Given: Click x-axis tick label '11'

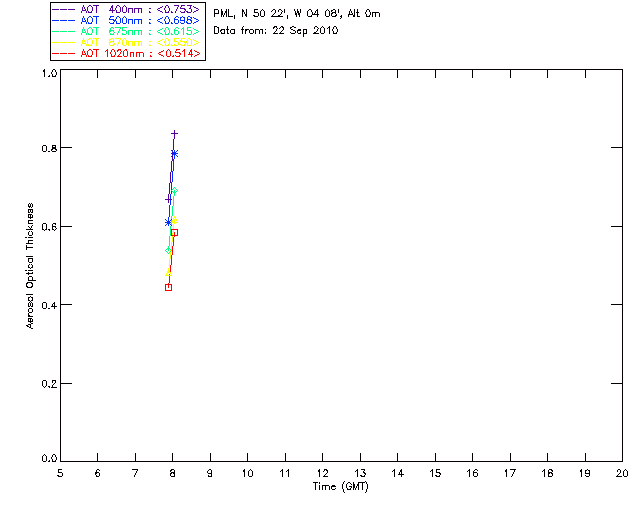Looking at the screenshot, I should pyautogui.click(x=285, y=473).
